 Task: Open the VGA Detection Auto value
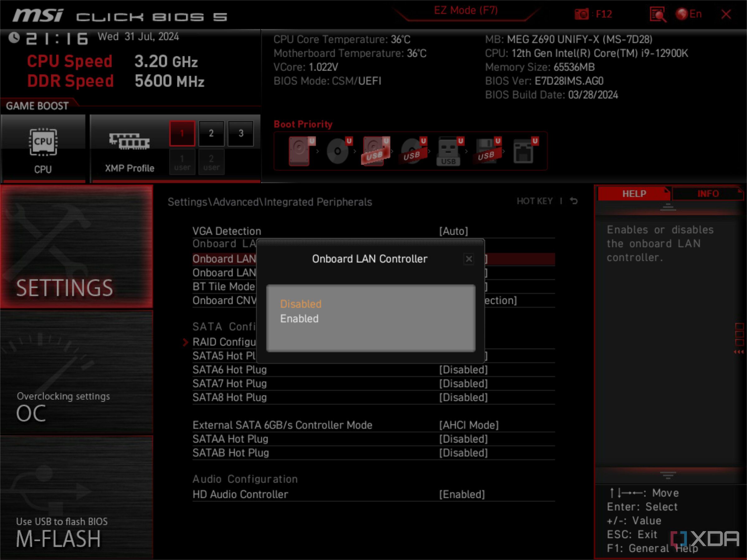coord(453,231)
